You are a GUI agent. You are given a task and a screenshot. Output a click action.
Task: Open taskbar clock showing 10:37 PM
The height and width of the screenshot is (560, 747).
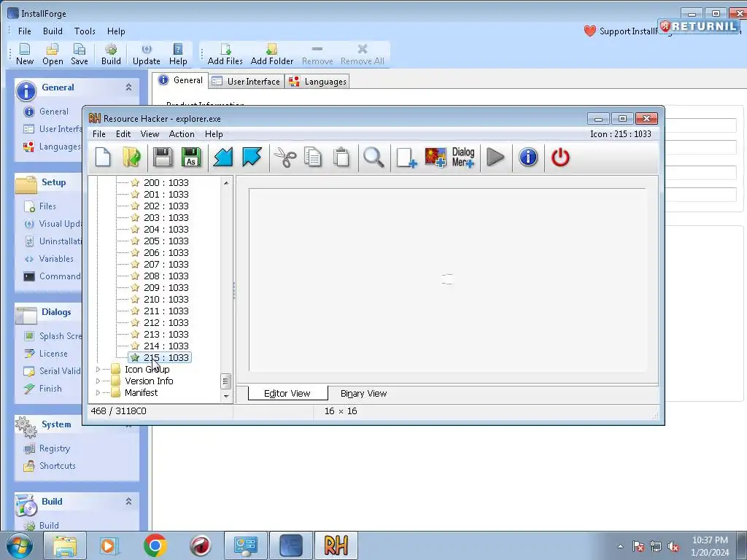click(710, 546)
